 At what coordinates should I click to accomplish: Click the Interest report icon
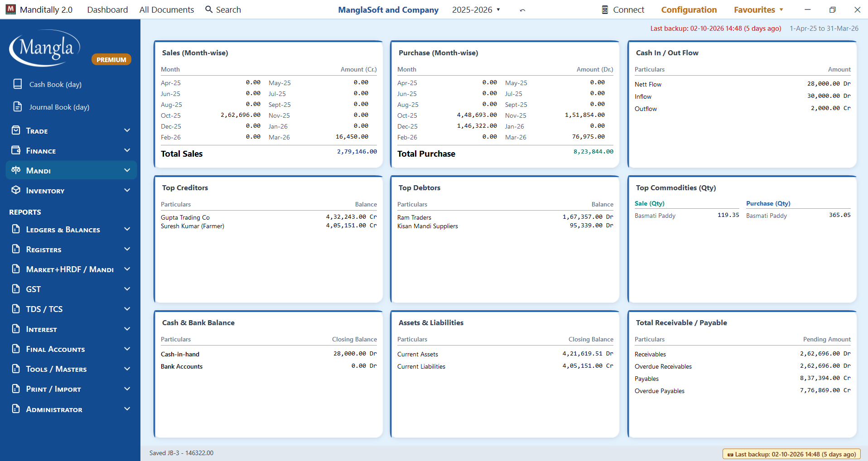point(16,329)
